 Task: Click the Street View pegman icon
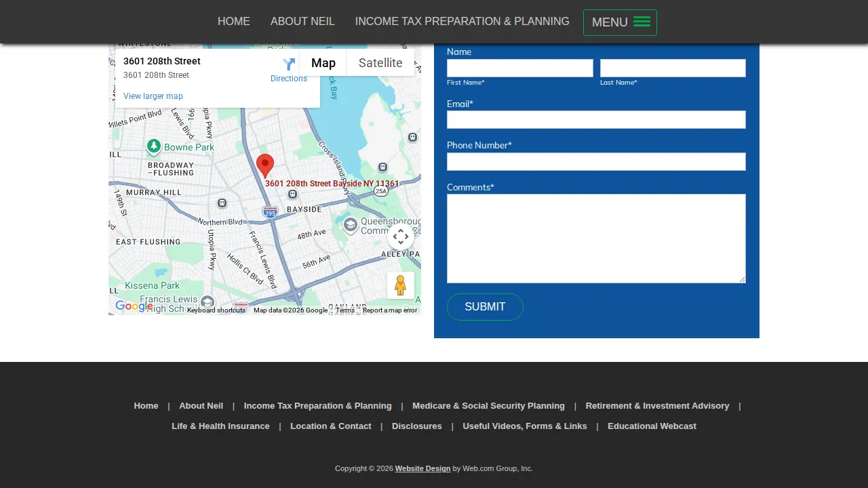(x=400, y=285)
